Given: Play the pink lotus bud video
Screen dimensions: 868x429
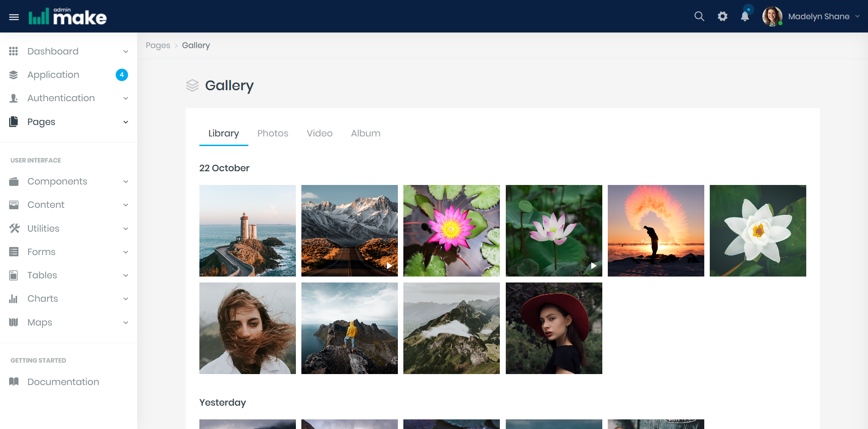Looking at the screenshot, I should tap(593, 266).
